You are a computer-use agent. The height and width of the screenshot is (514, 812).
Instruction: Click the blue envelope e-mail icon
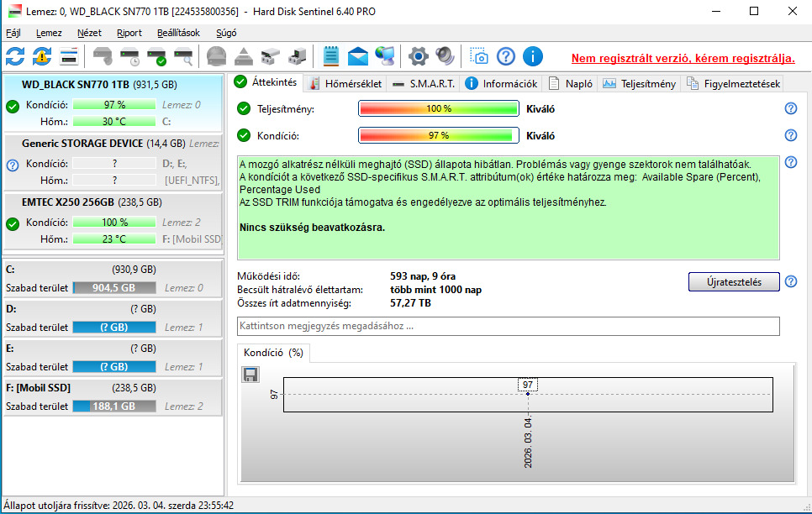coord(358,56)
